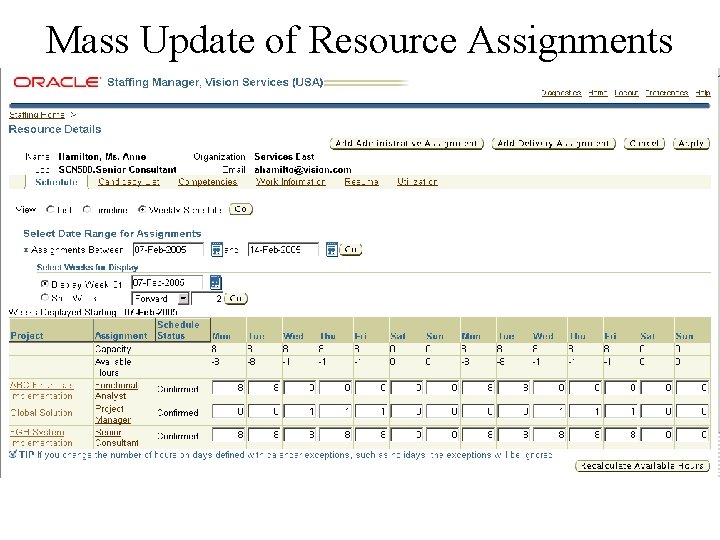This screenshot has width=720, height=540.
Task: Edit ABC Financials first-week Monday hours field
Action: click(x=229, y=388)
